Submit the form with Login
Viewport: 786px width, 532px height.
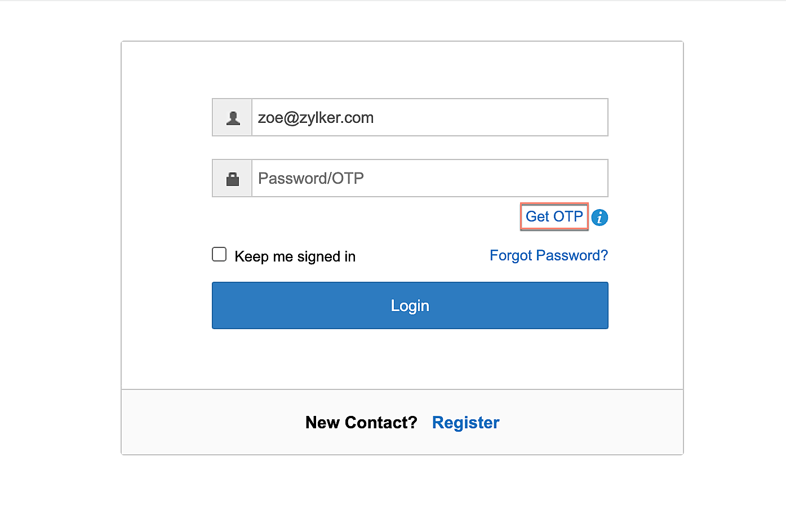coord(410,305)
